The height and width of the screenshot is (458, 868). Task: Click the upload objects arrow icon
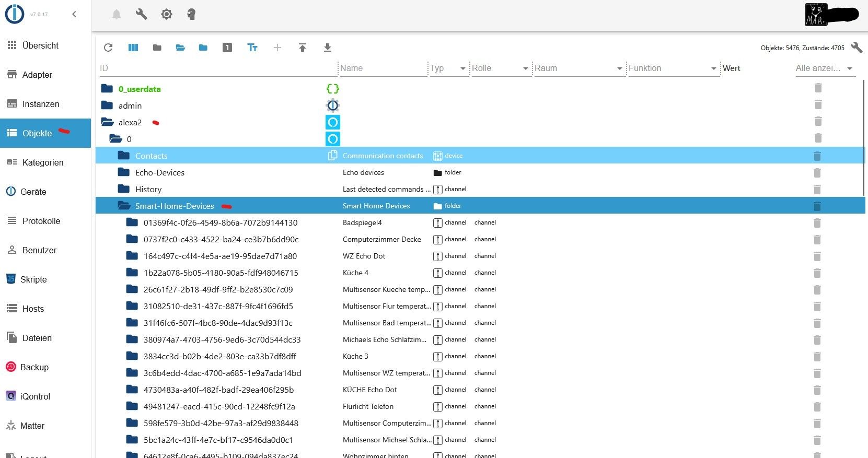click(302, 48)
